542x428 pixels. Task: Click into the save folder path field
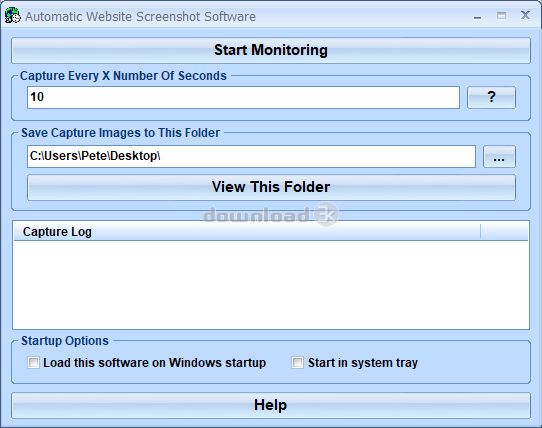(251, 157)
